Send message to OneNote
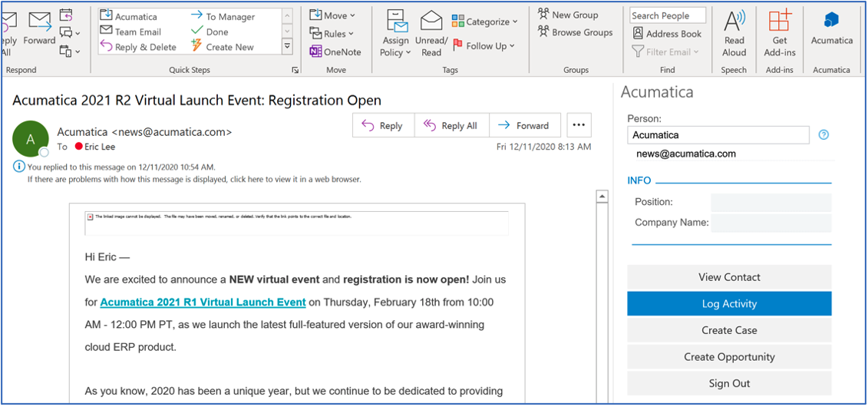This screenshot has width=868, height=407. tap(335, 52)
